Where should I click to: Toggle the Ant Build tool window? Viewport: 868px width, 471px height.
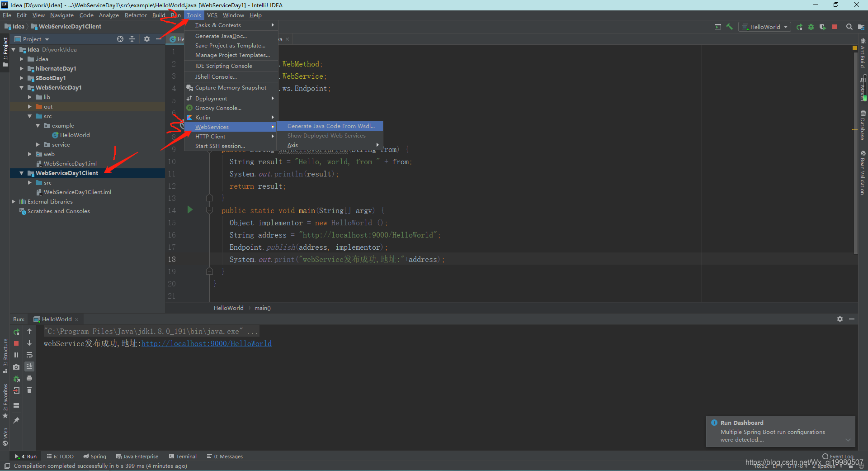pos(863,53)
